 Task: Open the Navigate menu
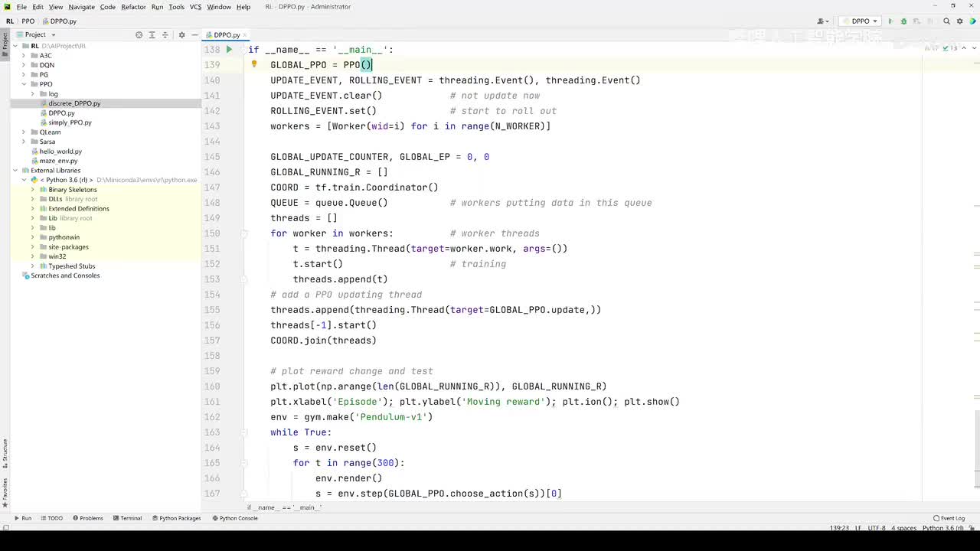(82, 7)
